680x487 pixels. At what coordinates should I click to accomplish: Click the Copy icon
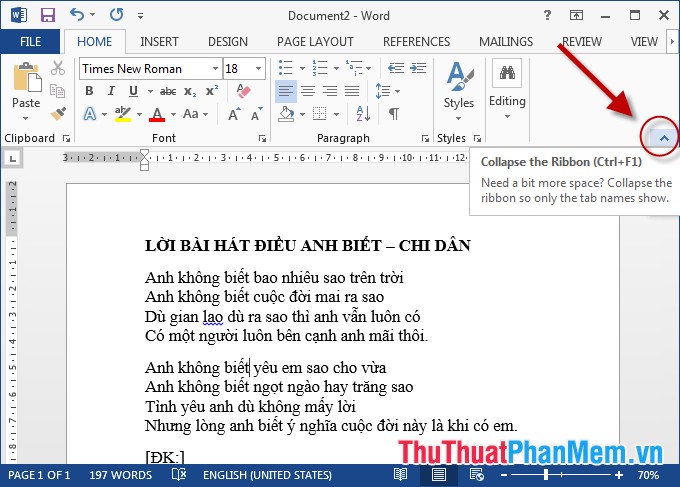coord(57,91)
